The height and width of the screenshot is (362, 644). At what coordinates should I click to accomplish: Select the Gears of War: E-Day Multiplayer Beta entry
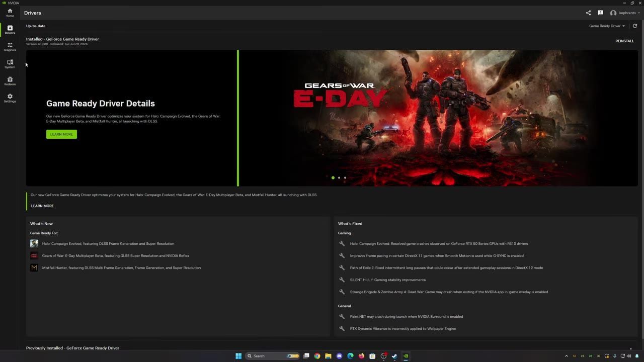[116, 256]
